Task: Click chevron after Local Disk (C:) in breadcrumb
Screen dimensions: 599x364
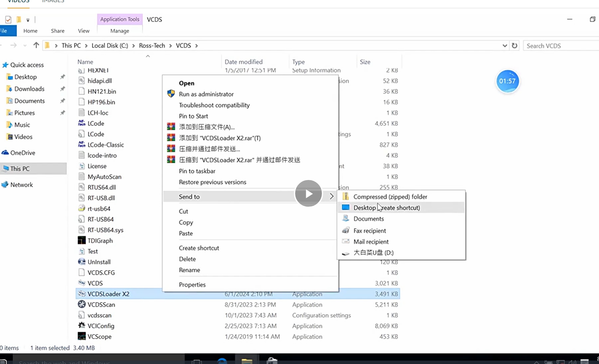Action: (x=133, y=46)
